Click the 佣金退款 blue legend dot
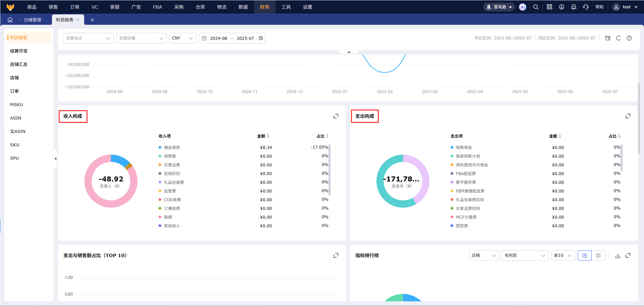Viewport: 644px width, 306px height. click(x=160, y=148)
